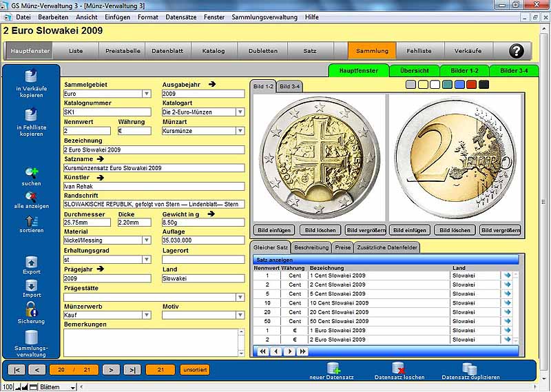This screenshot has height=392, width=551.
Task: Expand the Erhaltungsgrad dropdown
Action: pos(147,260)
